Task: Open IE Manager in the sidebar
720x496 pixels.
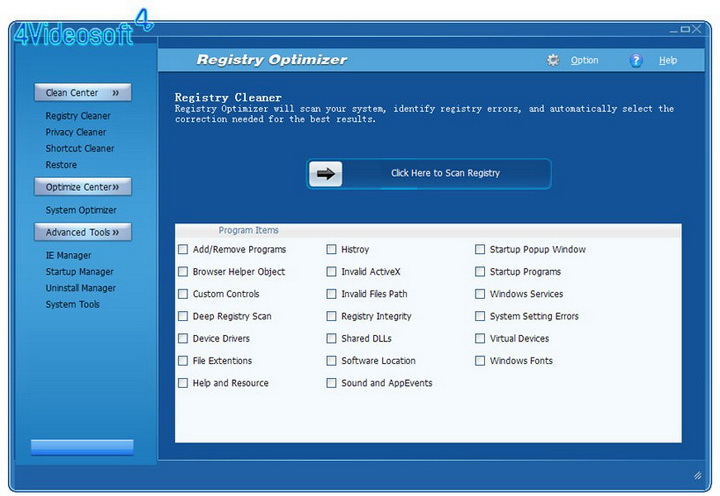Action: (x=68, y=255)
